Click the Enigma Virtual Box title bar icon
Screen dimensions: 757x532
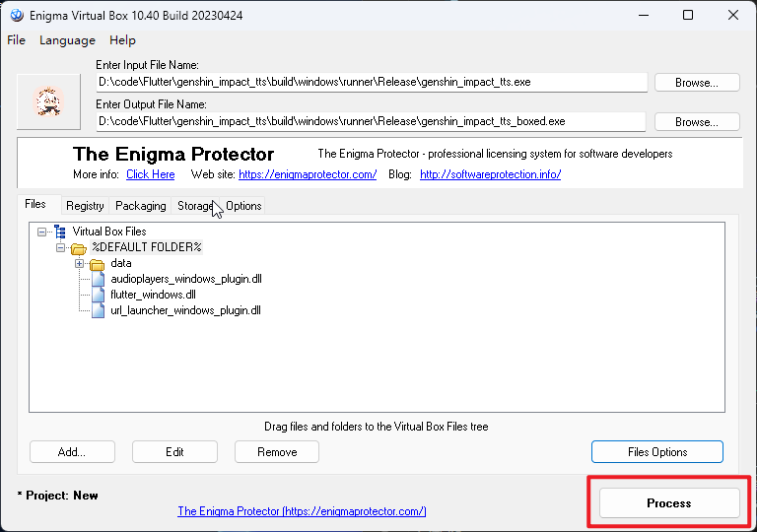coord(15,15)
